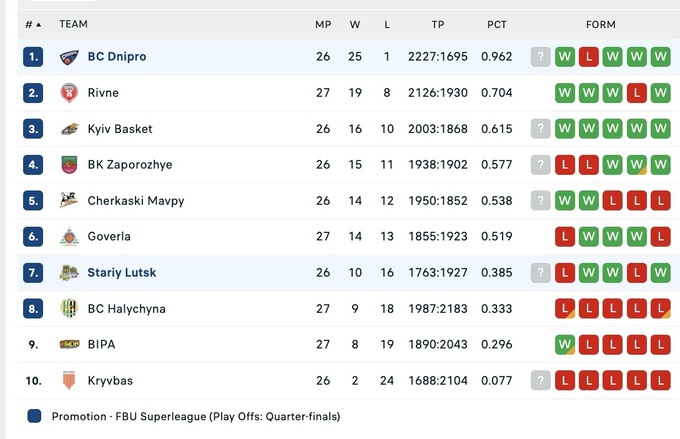Image resolution: width=680 pixels, height=439 pixels.
Task: Click the BK Zaporozhye team crest
Action: (69, 165)
